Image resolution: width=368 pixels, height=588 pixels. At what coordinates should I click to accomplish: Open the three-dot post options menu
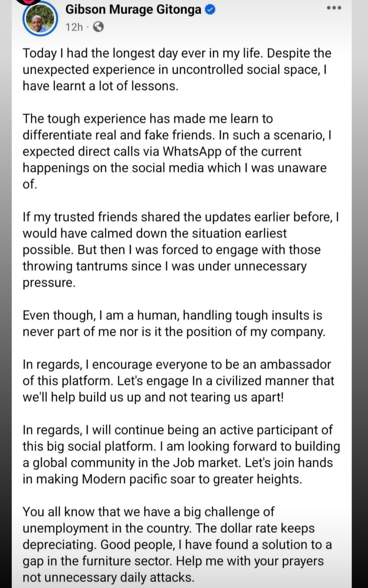334,8
